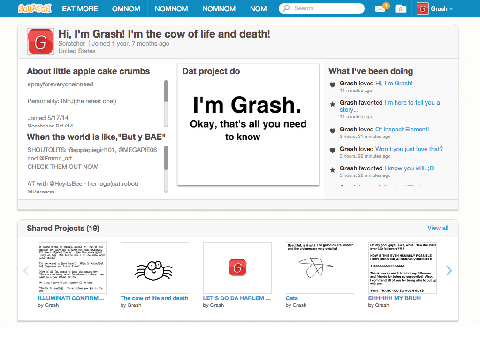Open the My Stuff folder icon

pyautogui.click(x=400, y=9)
